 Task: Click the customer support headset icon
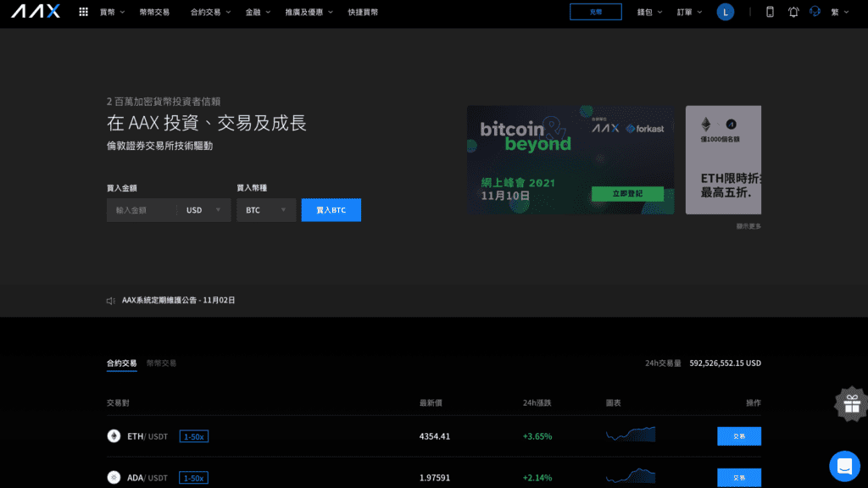[x=815, y=12]
